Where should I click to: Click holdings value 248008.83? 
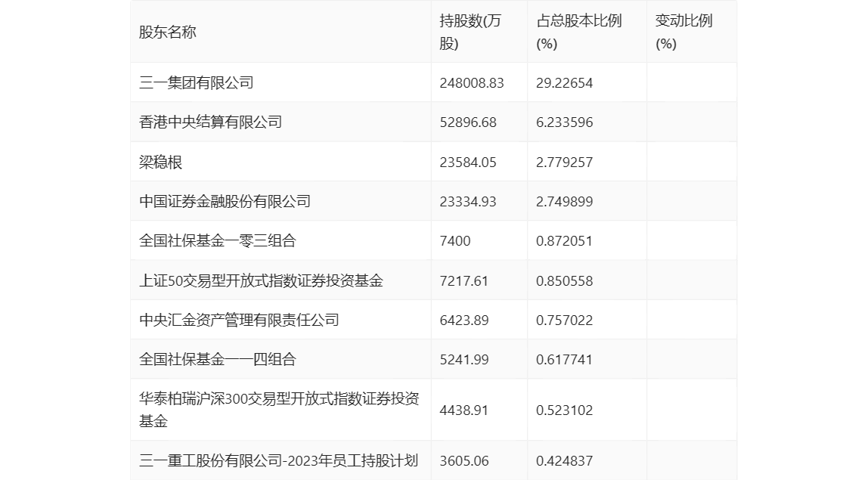472,83
